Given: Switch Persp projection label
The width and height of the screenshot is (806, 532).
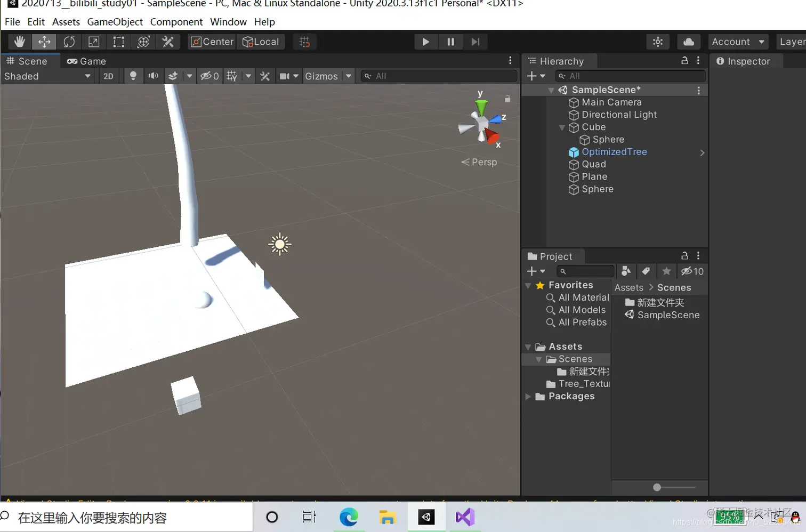Looking at the screenshot, I should click(x=479, y=162).
